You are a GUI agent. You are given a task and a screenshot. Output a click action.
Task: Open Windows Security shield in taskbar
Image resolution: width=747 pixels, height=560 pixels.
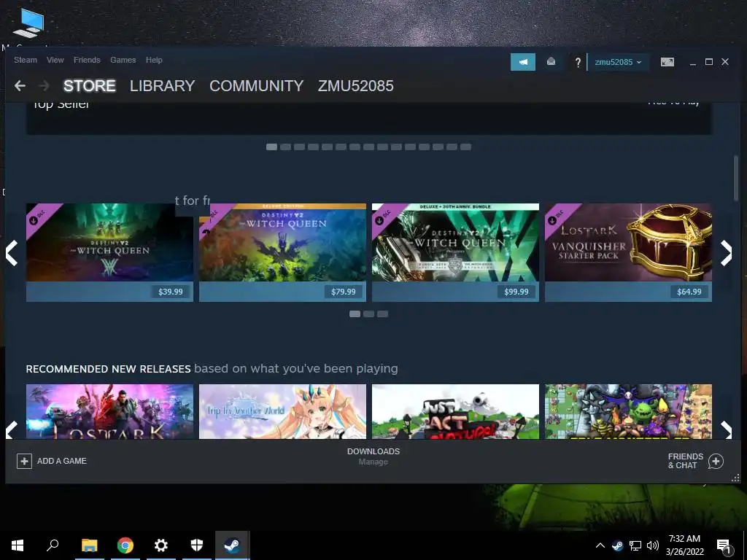coord(197,545)
